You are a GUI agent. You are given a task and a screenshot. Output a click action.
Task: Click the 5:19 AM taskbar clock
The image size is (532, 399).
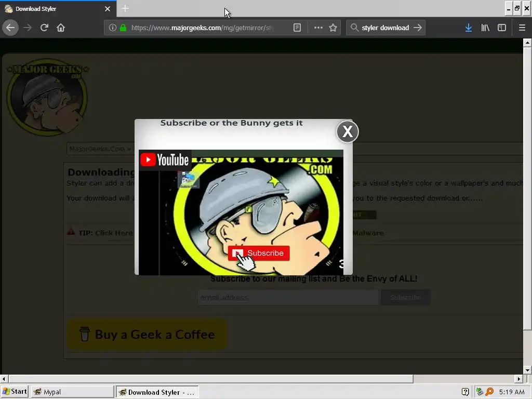click(512, 392)
